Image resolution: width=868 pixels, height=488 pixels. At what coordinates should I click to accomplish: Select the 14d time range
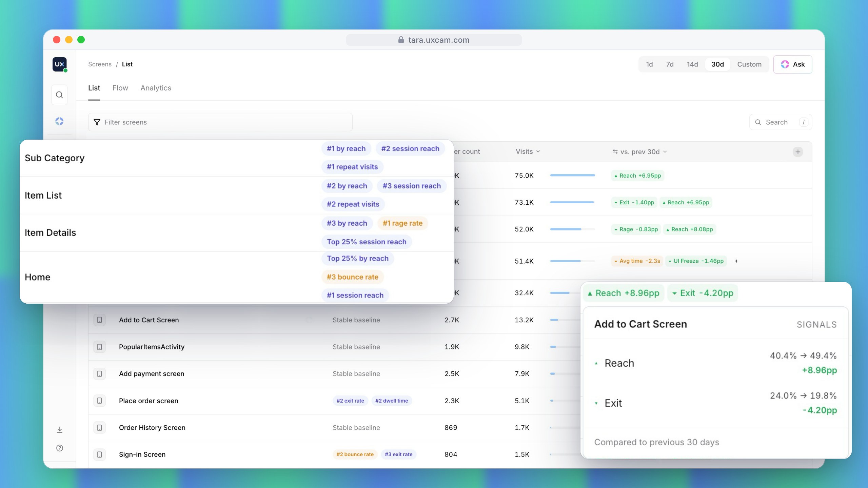692,64
